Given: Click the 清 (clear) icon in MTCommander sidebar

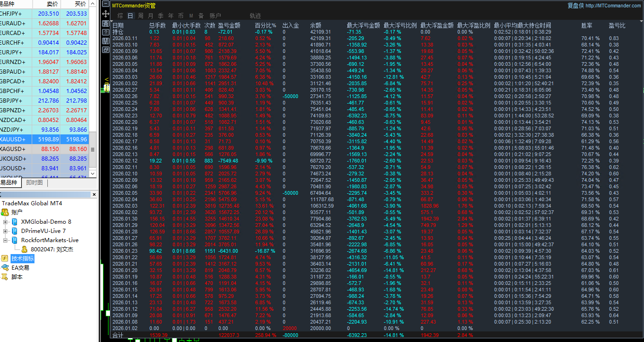Looking at the screenshot, I should pos(106,23).
